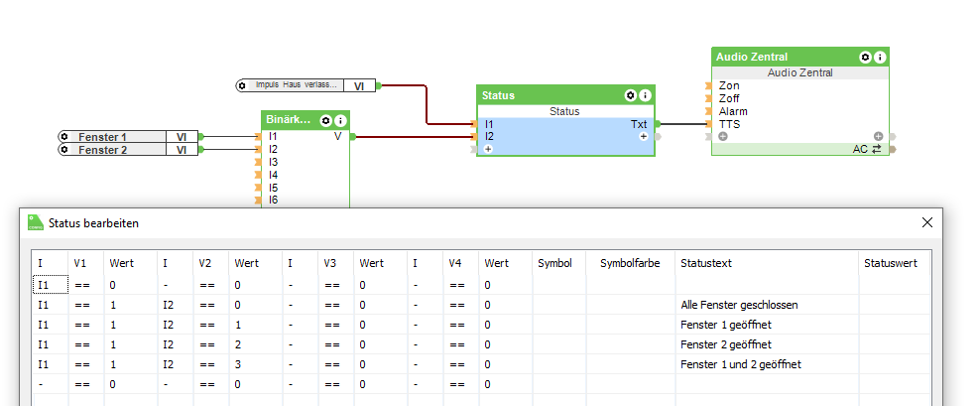Click gear icon of Fenster 2 input
The height and width of the screenshot is (406, 980).
point(64,150)
